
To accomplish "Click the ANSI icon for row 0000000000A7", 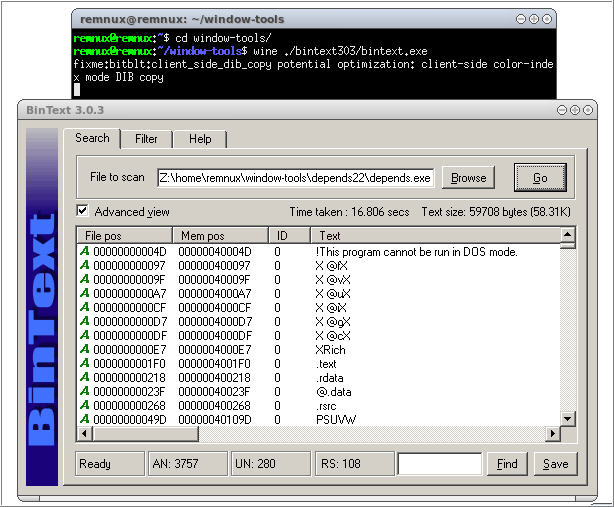I will 85,293.
